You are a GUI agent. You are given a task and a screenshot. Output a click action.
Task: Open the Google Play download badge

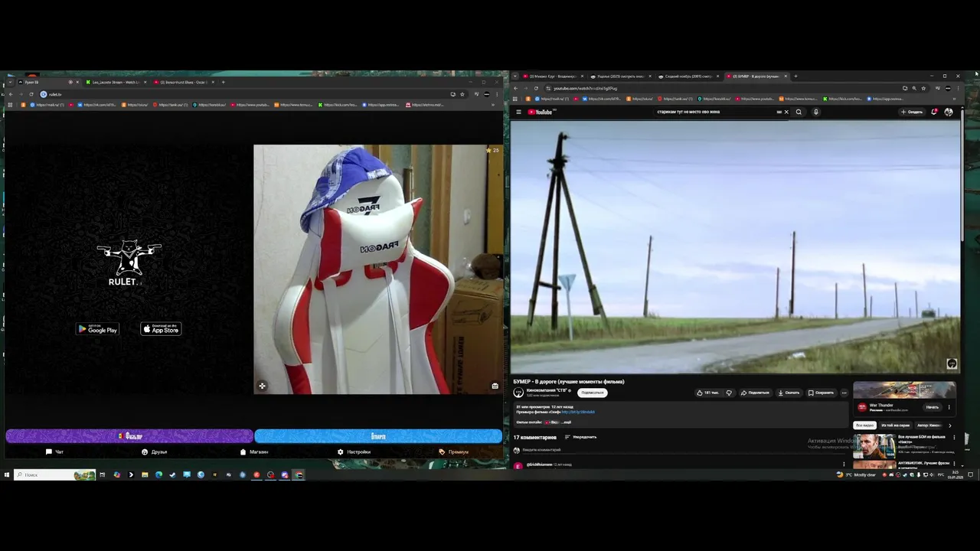[97, 329]
